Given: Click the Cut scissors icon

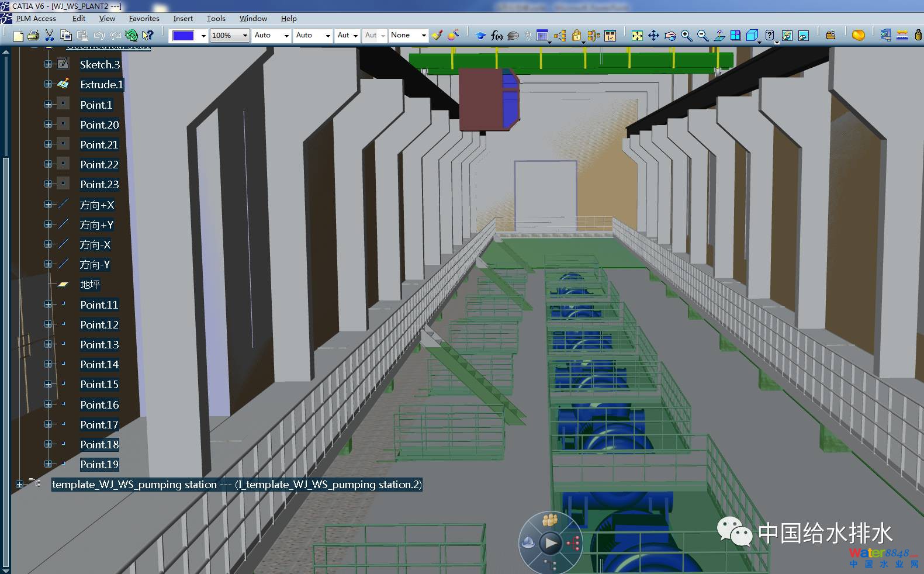Looking at the screenshot, I should coord(50,36).
